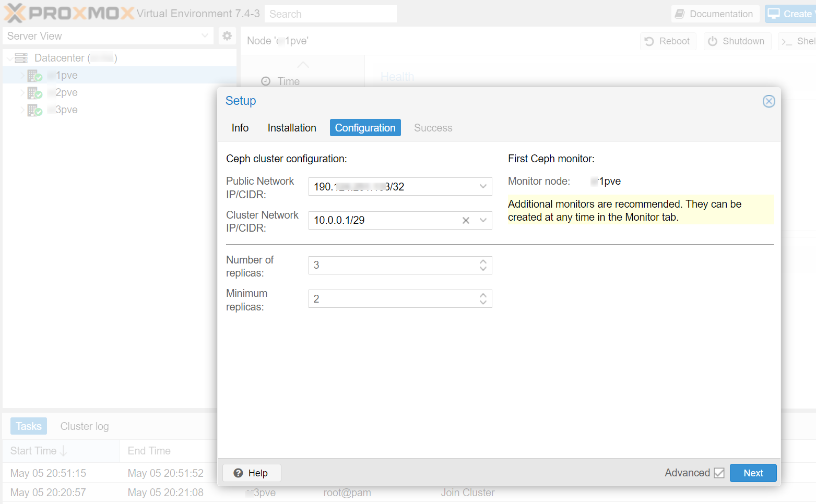The width and height of the screenshot is (816, 504).
Task: Sort by Start Time column header
Action: tap(61, 451)
